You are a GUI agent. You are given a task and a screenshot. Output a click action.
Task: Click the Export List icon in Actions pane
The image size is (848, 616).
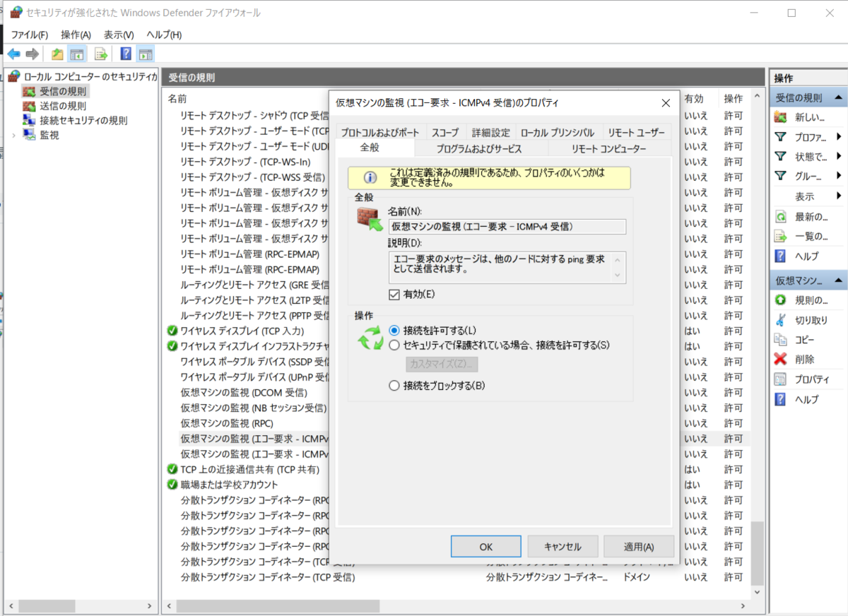781,236
